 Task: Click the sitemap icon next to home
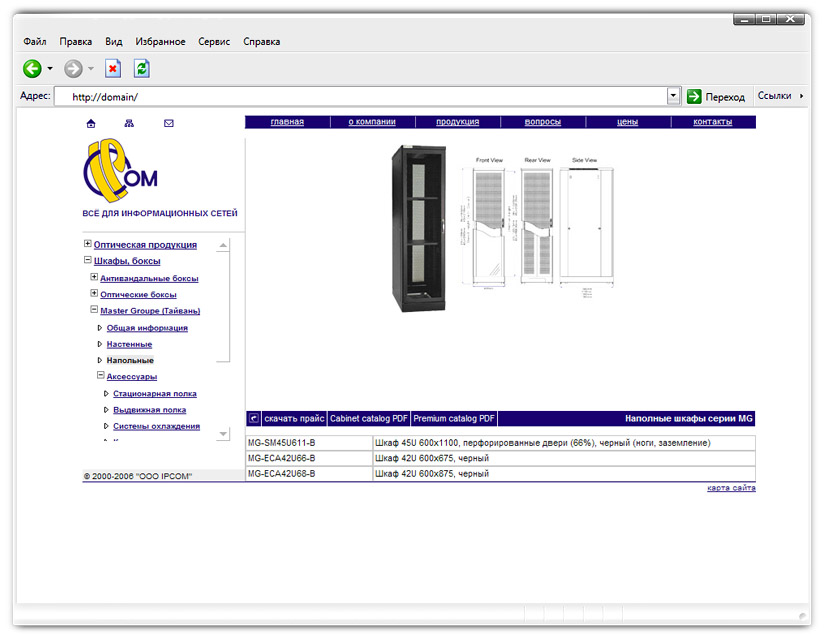click(x=128, y=123)
